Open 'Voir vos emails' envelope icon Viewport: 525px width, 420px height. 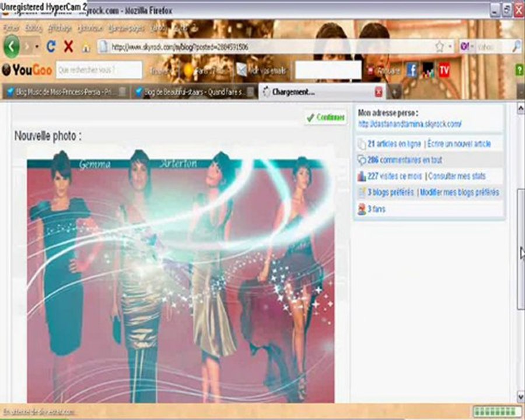click(x=242, y=70)
